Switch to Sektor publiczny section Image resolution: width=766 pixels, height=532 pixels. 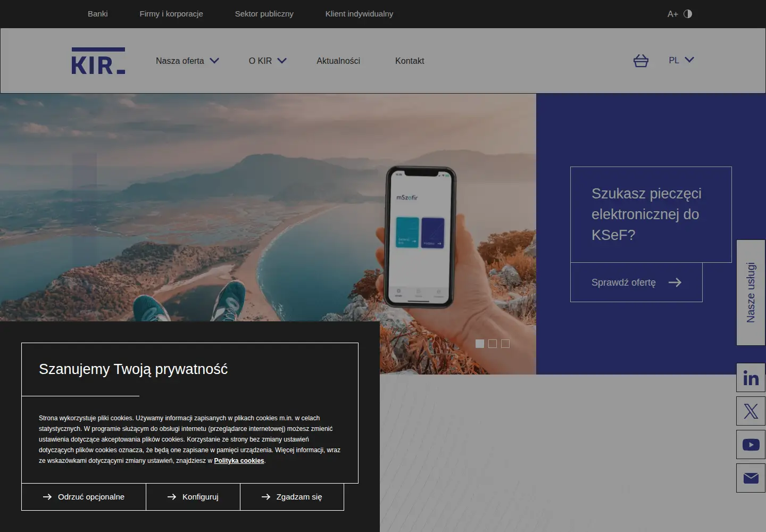tap(264, 14)
